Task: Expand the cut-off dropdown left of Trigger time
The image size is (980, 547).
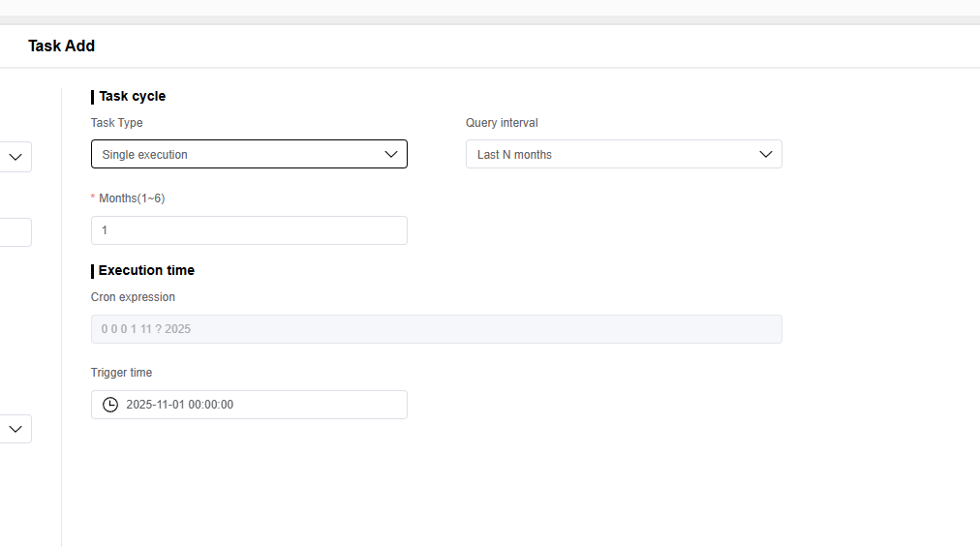Action: pos(15,429)
